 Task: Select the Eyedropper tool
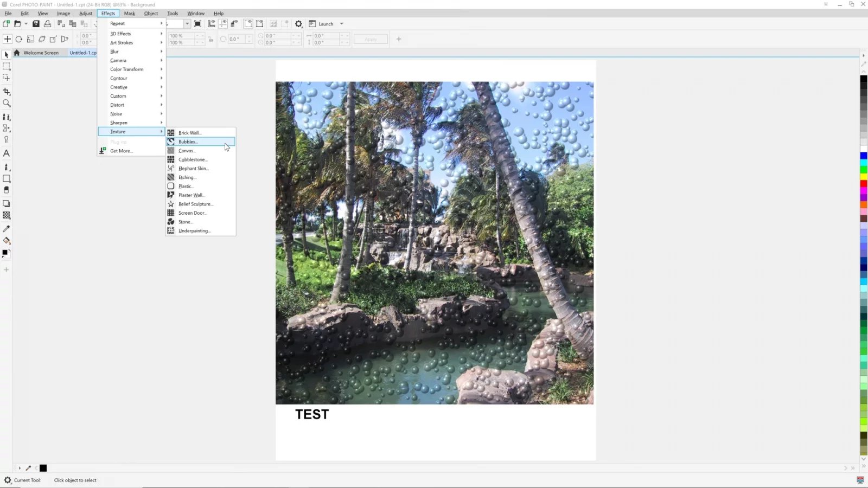coord(7,229)
